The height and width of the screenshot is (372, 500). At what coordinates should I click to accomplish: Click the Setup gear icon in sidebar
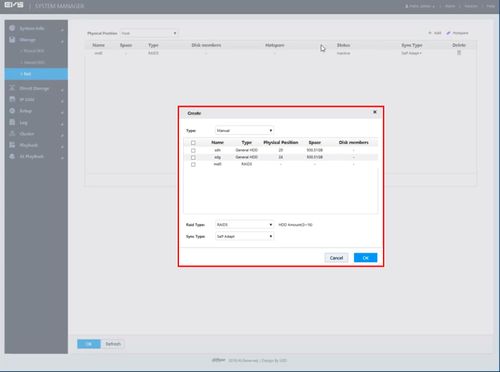[x=12, y=111]
